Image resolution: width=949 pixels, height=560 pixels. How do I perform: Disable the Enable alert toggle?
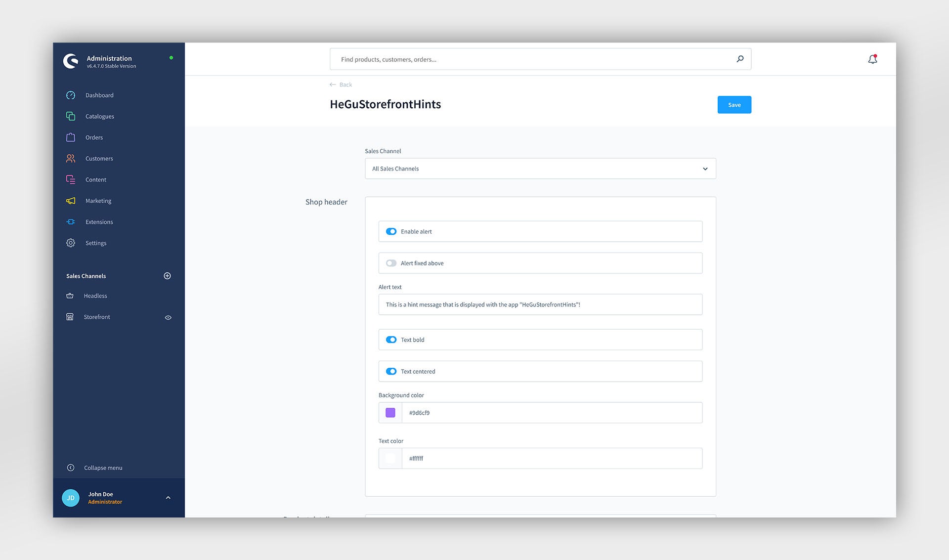click(x=391, y=231)
